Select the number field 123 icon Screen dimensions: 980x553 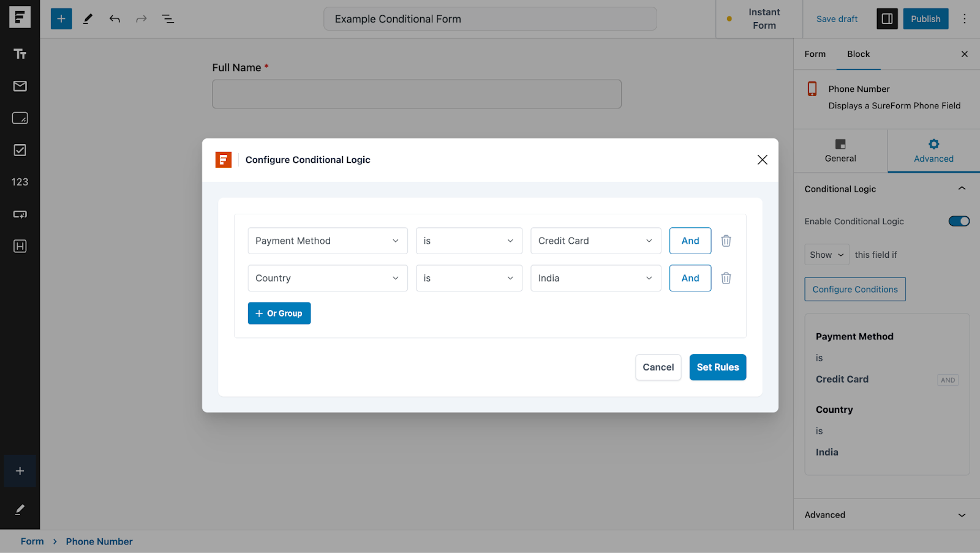(20, 182)
